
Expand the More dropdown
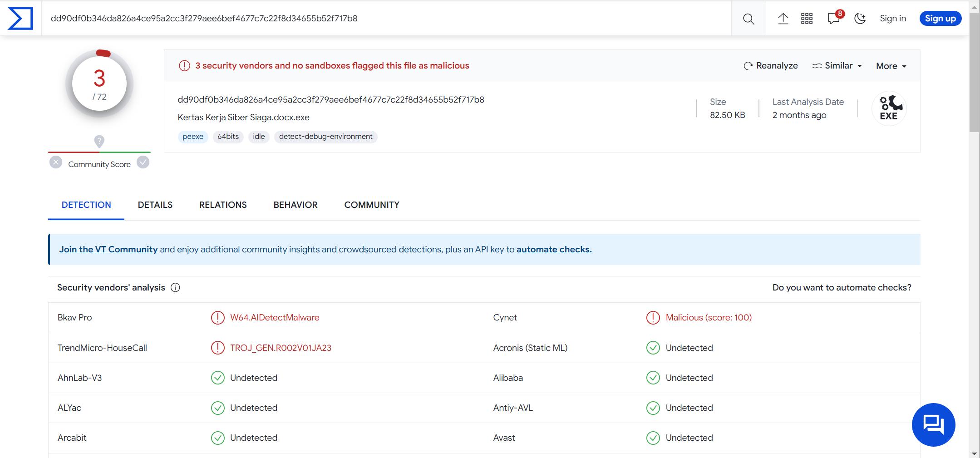pos(891,66)
